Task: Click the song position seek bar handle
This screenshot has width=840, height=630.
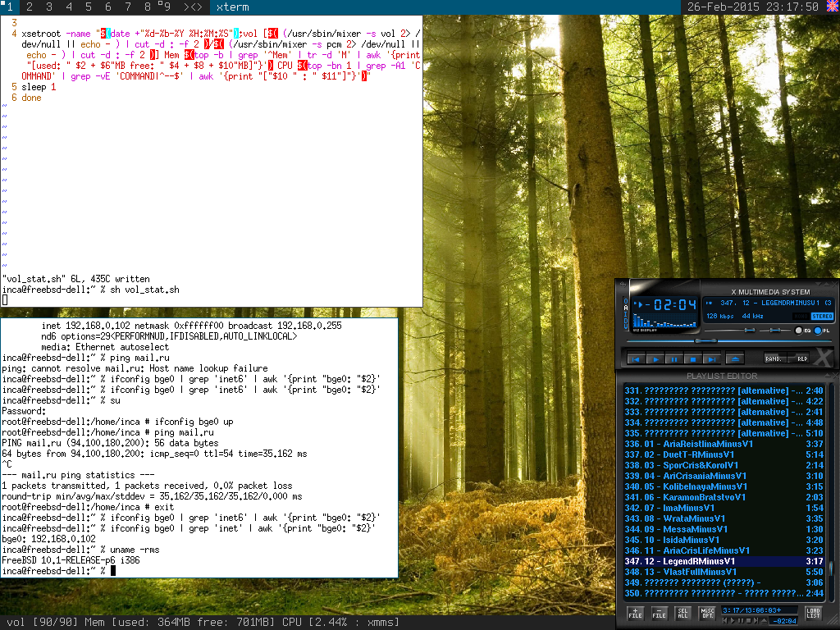Action: tap(705, 340)
